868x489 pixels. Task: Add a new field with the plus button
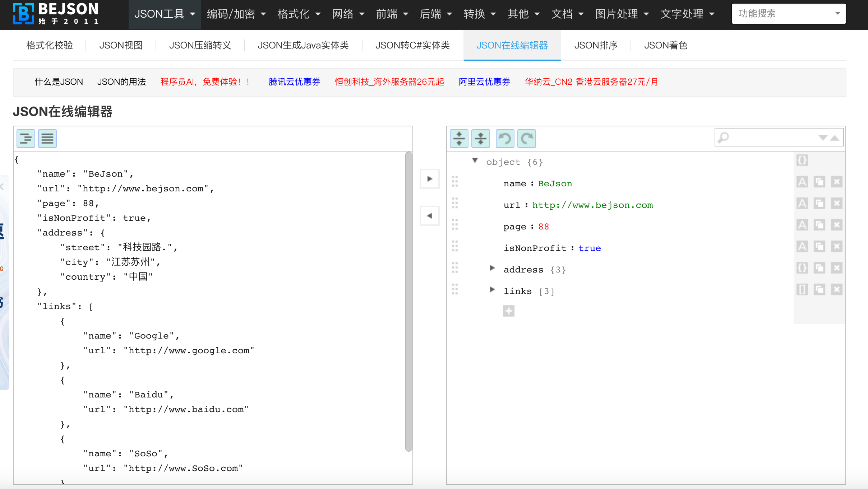click(x=508, y=311)
